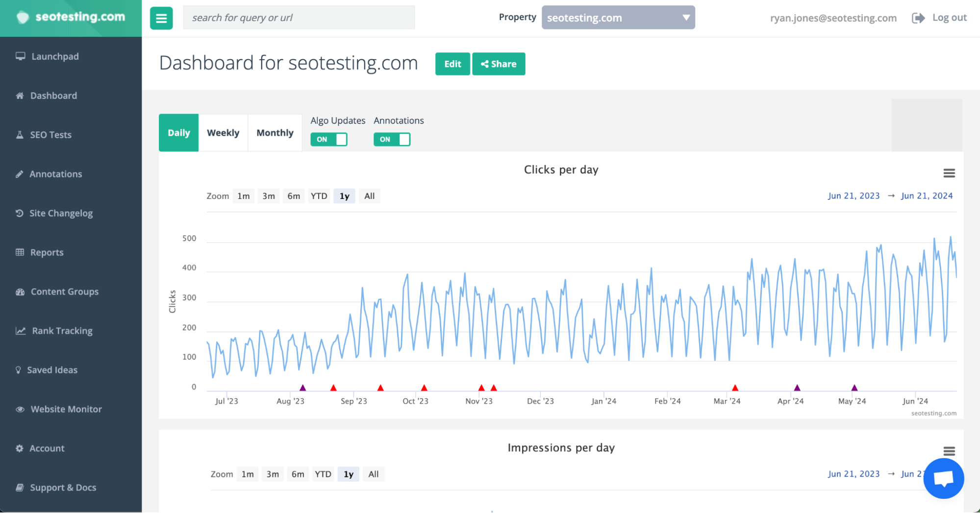980x513 pixels.
Task: Click the seotesting.com logo
Action: 71,17
